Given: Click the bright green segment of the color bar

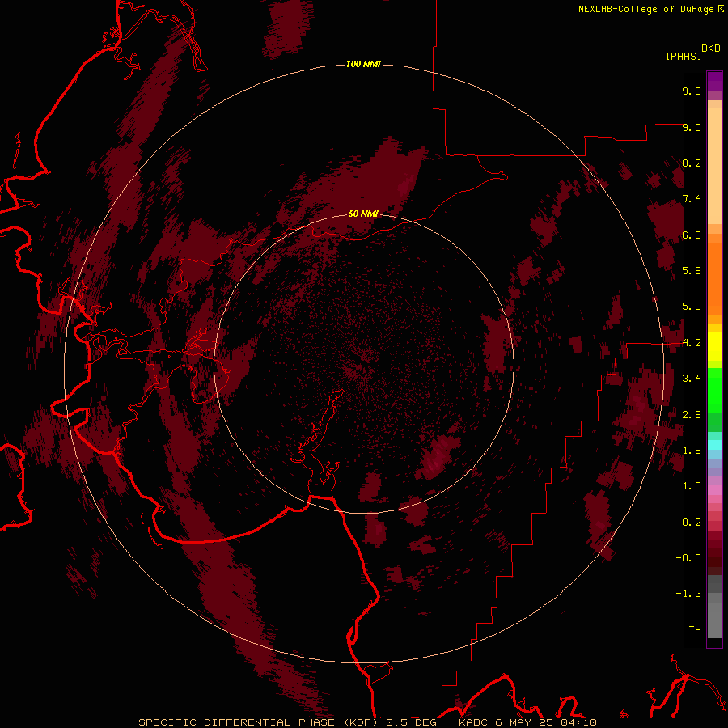Looking at the screenshot, I should [x=714, y=390].
